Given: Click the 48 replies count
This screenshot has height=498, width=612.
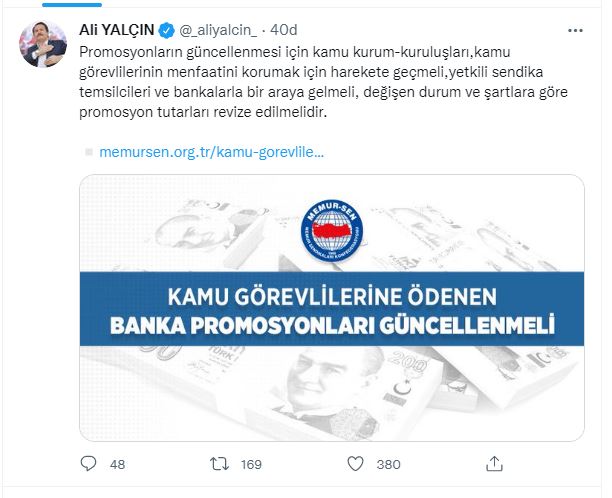Looking at the screenshot, I should [x=117, y=464].
